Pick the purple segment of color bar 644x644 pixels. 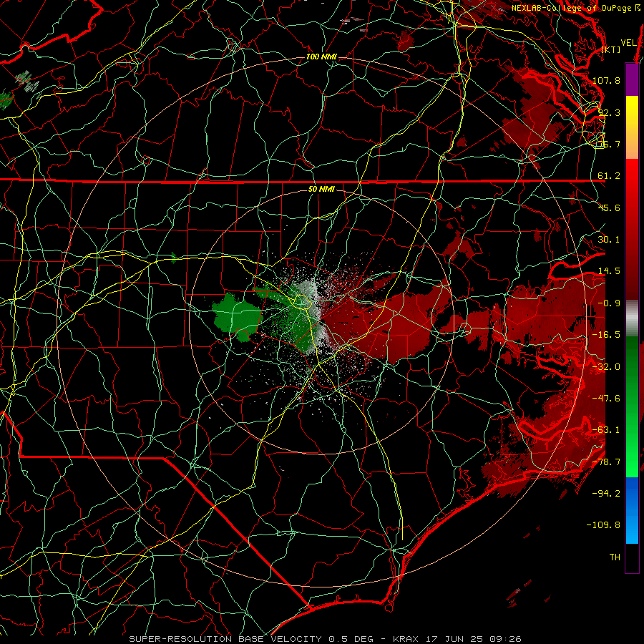pyautogui.click(x=632, y=79)
